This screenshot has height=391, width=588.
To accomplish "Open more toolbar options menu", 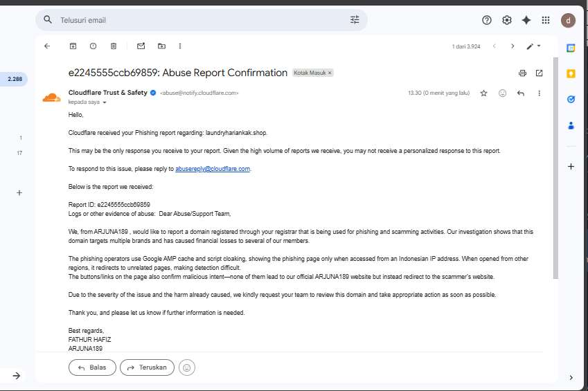I will click(x=180, y=46).
